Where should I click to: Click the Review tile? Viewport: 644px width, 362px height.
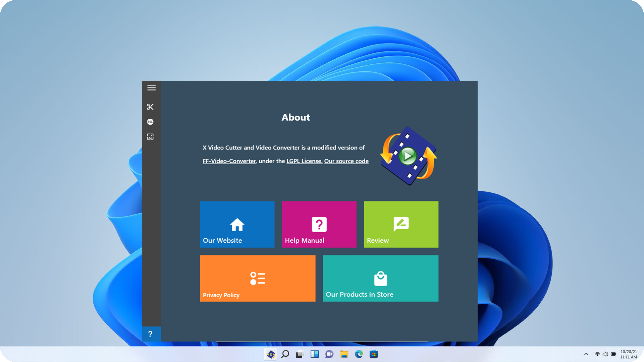401,224
